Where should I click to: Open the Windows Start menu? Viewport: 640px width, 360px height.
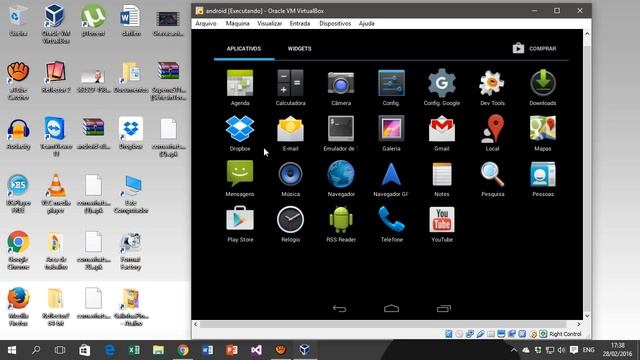tap(12, 350)
